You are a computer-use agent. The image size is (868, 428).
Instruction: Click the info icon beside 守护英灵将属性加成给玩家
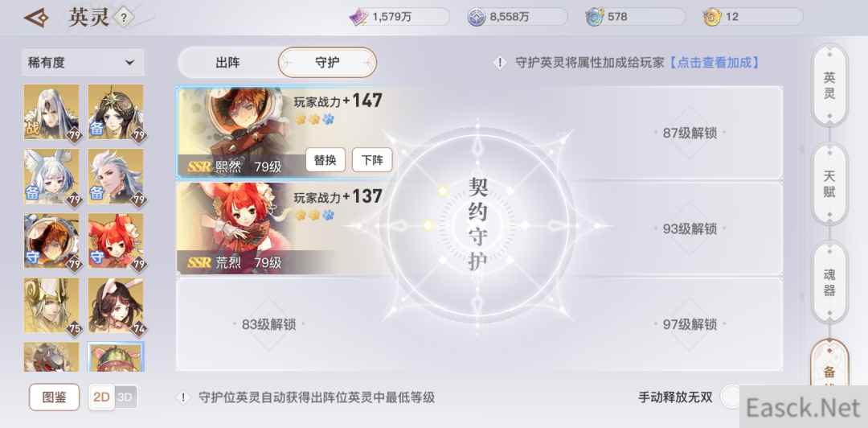[x=500, y=63]
